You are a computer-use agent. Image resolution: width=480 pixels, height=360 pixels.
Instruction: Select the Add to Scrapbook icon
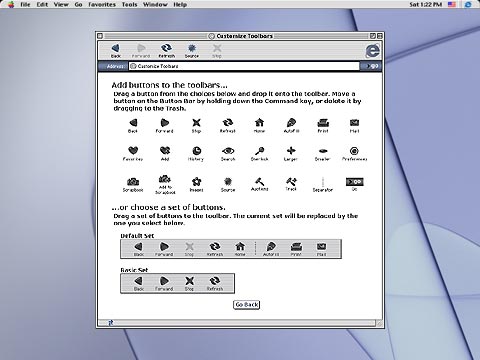point(165,185)
